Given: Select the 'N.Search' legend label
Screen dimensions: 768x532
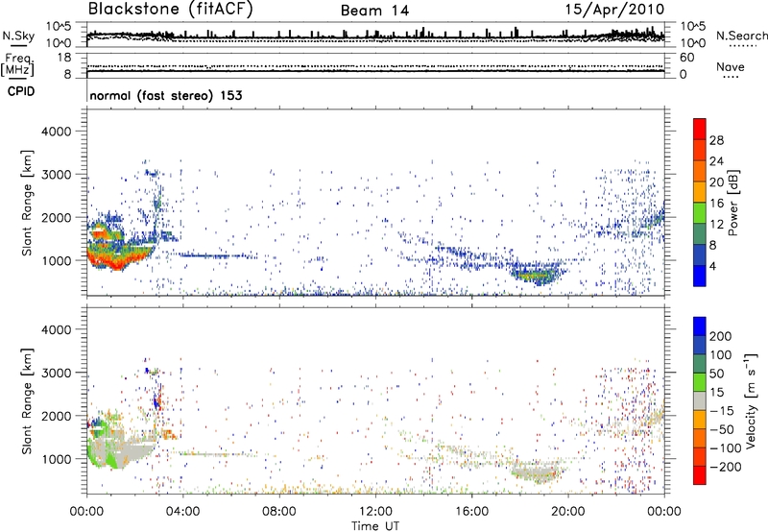Looking at the screenshot, I should pos(741,36).
